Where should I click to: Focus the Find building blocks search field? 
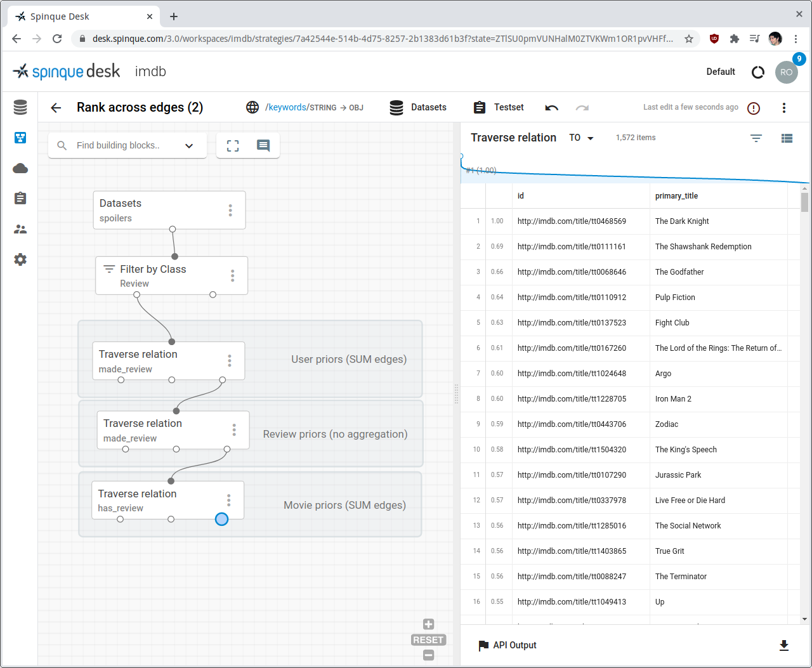tap(118, 145)
